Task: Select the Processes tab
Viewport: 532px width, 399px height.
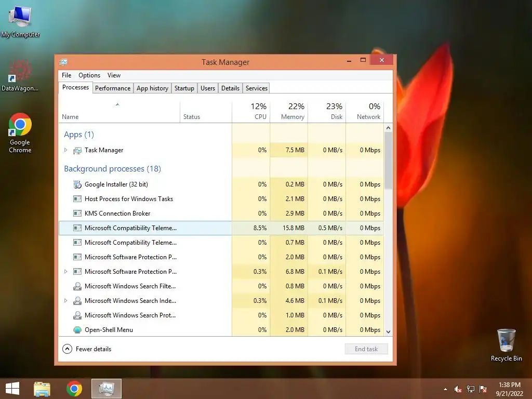Action: coord(75,87)
